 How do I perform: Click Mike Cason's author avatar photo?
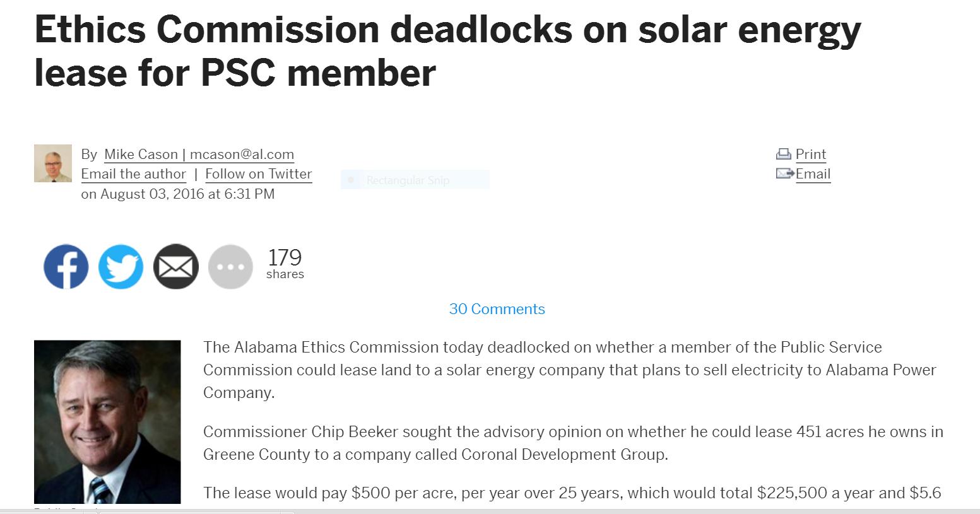[53, 163]
